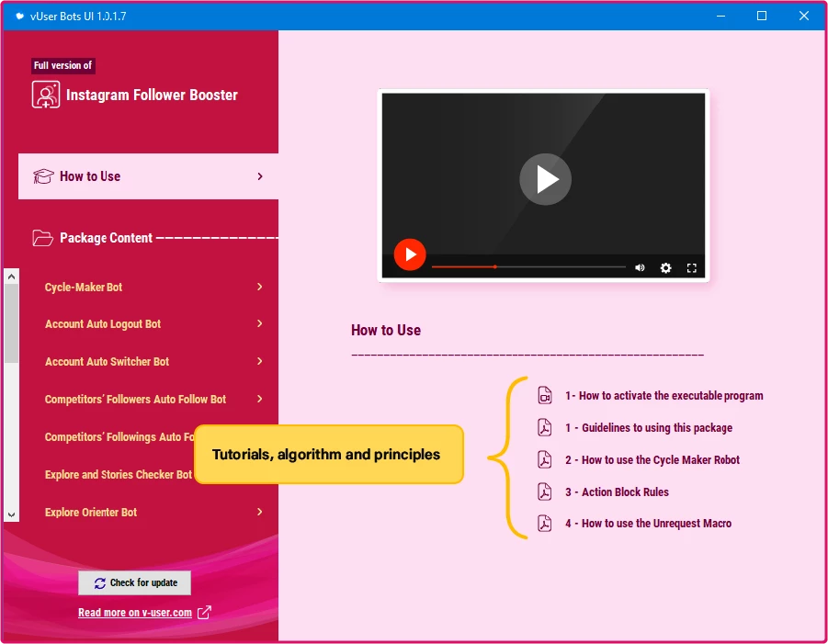The width and height of the screenshot is (828, 644).
Task: Open the 'Action Block Rules' document
Action: pyautogui.click(x=617, y=492)
